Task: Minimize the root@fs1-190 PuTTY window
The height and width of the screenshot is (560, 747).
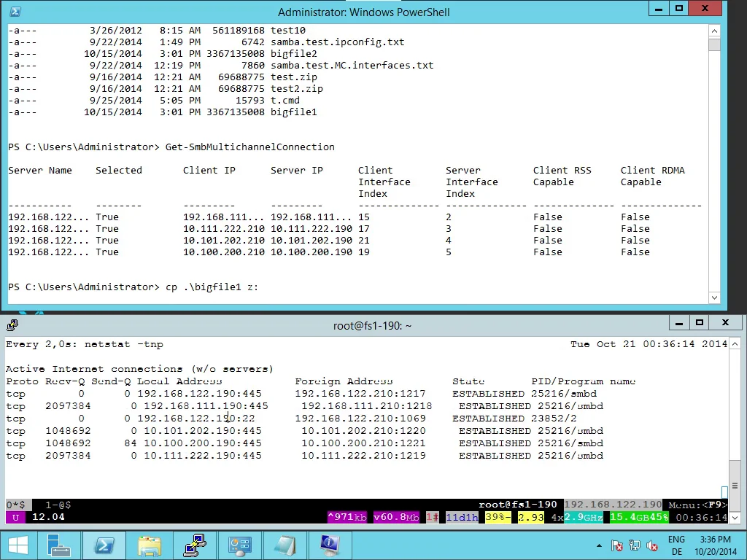Action: [x=679, y=323]
